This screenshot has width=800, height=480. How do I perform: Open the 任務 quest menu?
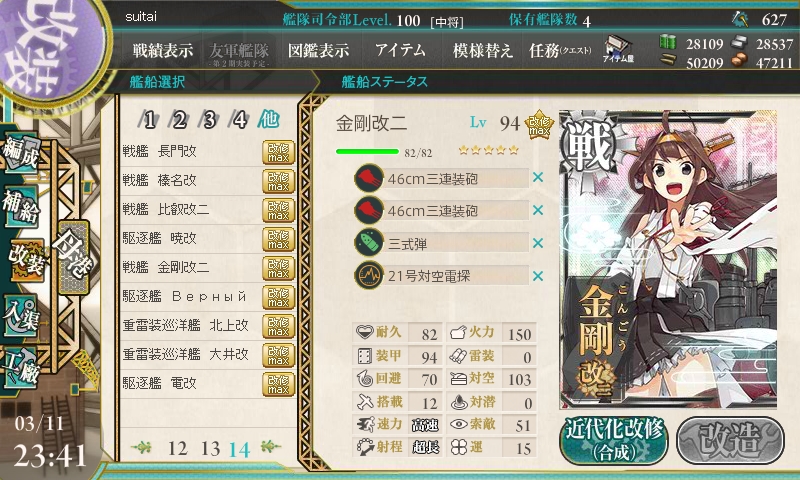tap(560, 50)
